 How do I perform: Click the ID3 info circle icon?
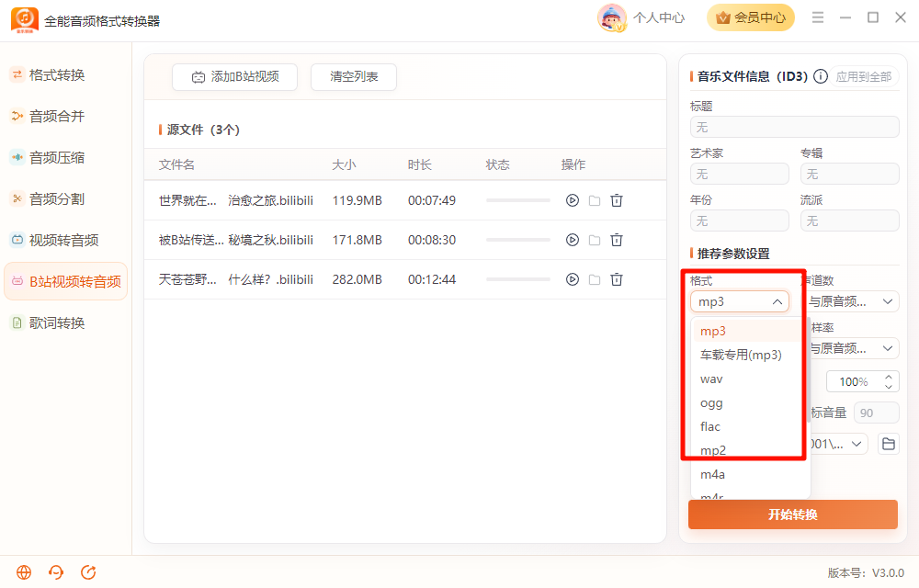821,76
